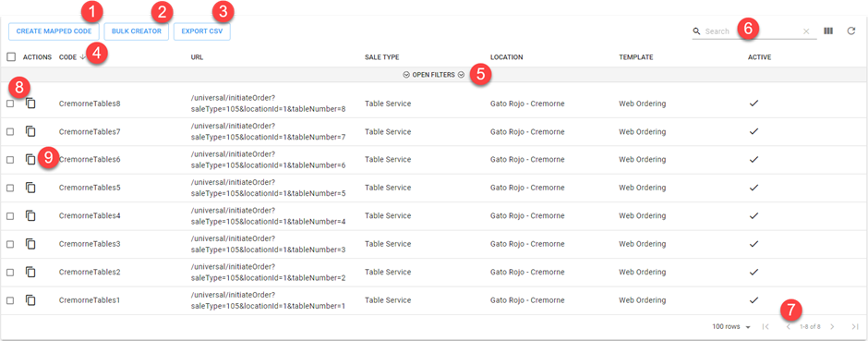Sort by the Sale Type column header
868x341 pixels.
tap(382, 57)
